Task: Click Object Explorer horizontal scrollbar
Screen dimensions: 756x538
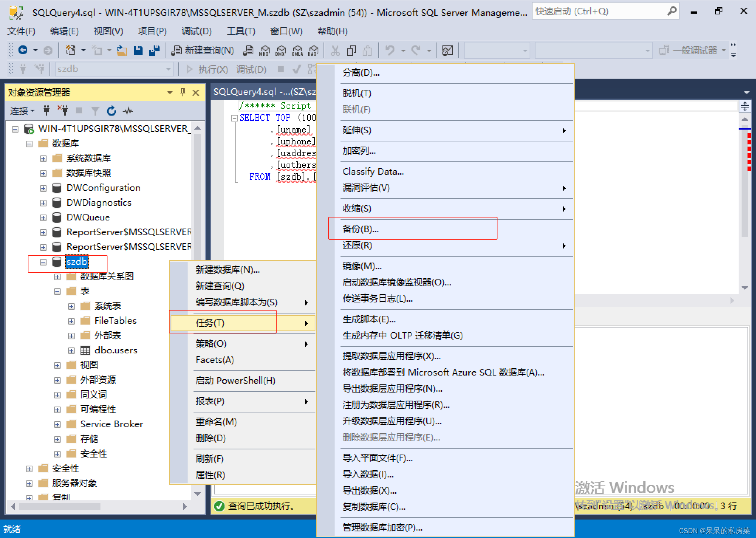Action: 59,506
